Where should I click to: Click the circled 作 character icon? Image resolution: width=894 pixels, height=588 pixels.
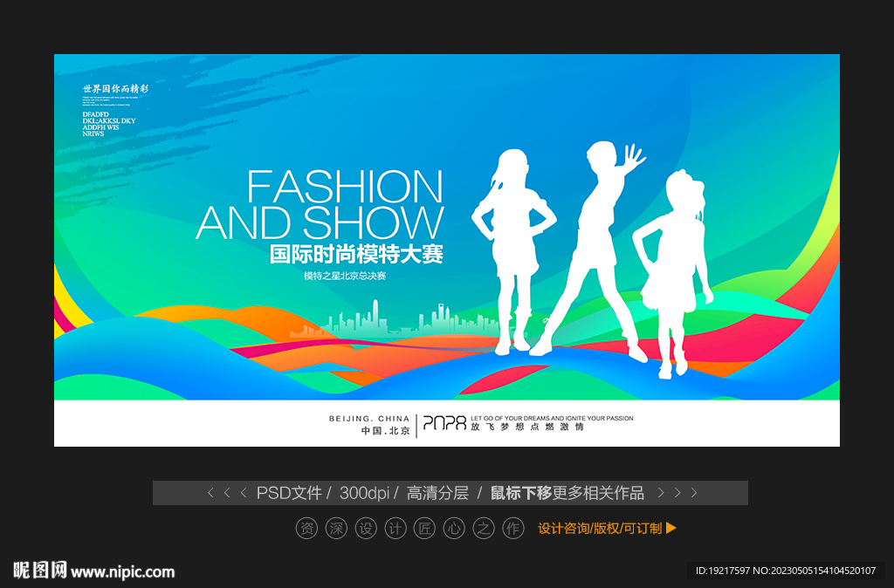pyautogui.click(x=513, y=528)
